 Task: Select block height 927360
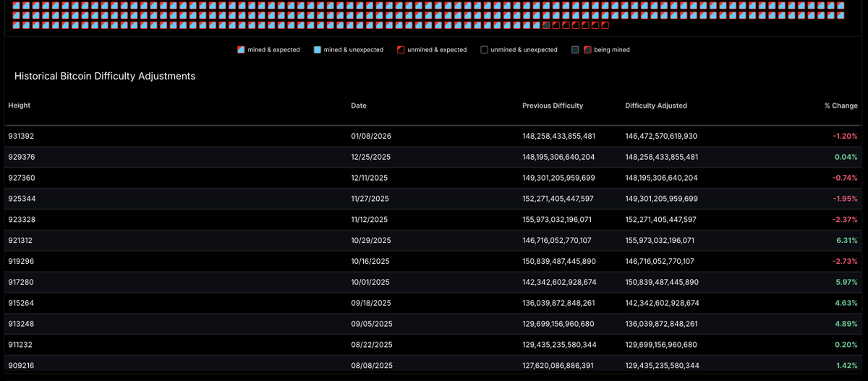21,178
